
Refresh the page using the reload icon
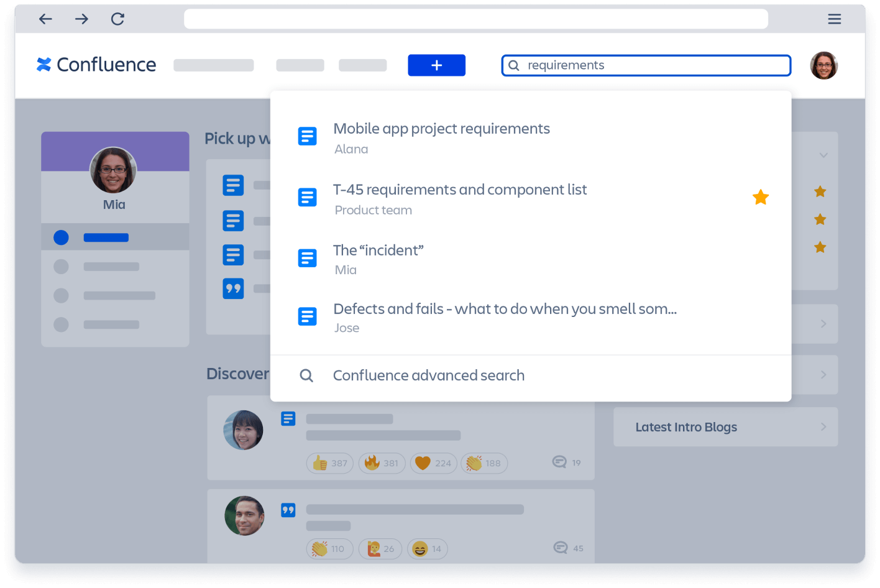[x=117, y=19]
